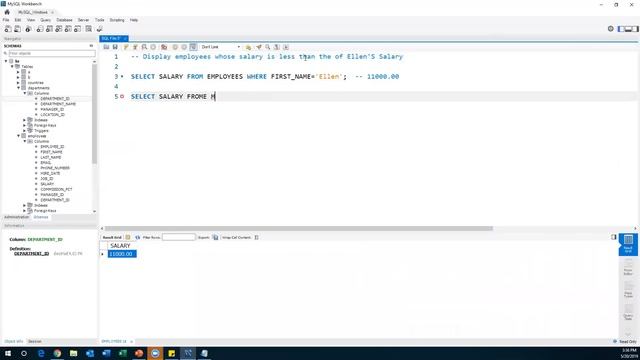Open script file in query editor toolbar
This screenshot has width=640, height=360.
[x=106, y=47]
